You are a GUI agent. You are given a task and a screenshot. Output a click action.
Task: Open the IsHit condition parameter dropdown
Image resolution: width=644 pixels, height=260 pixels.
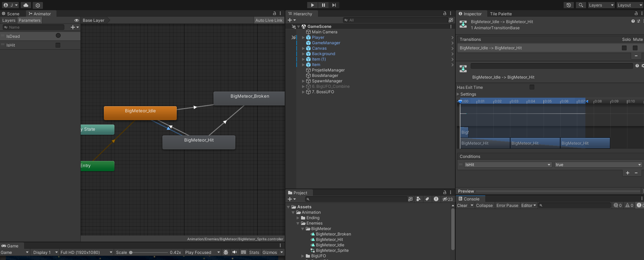coord(508,165)
